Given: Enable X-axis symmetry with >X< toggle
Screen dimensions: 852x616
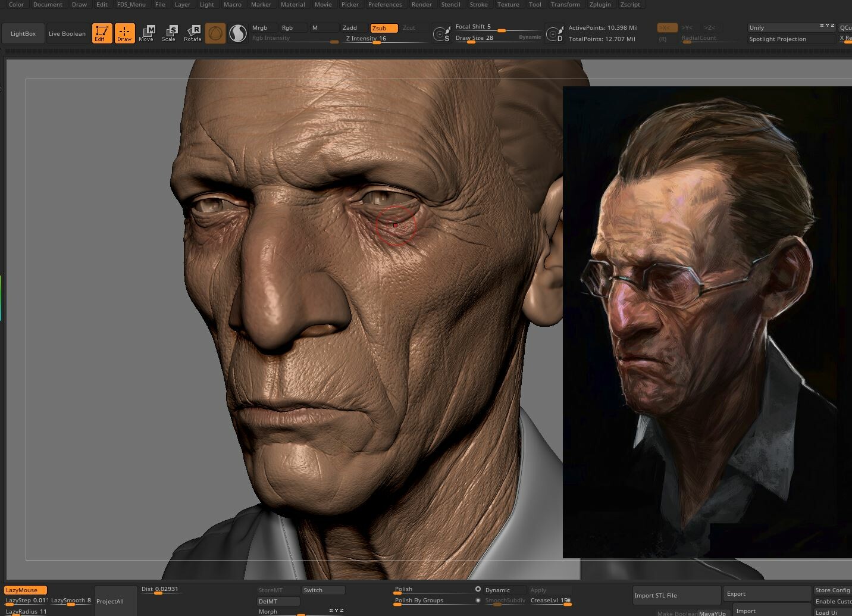Looking at the screenshot, I should (666, 27).
